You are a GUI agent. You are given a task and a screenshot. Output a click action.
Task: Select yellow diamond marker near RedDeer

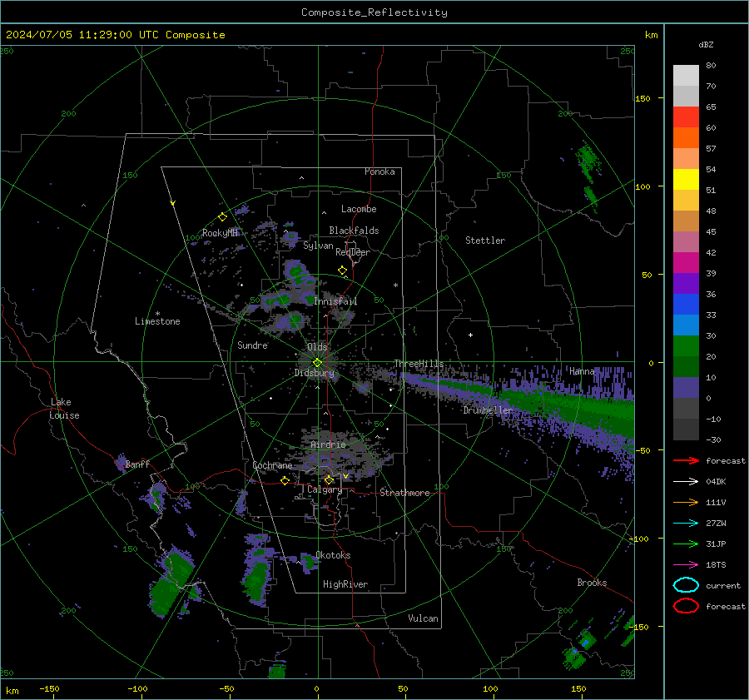(343, 271)
